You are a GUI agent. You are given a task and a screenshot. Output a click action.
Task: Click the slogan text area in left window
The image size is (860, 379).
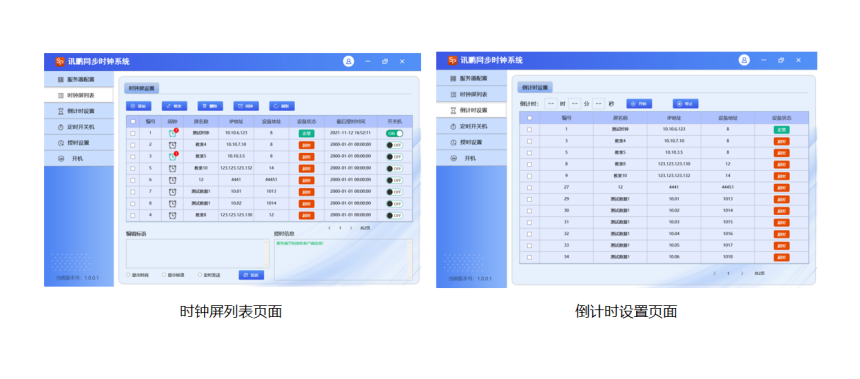pyautogui.click(x=197, y=253)
